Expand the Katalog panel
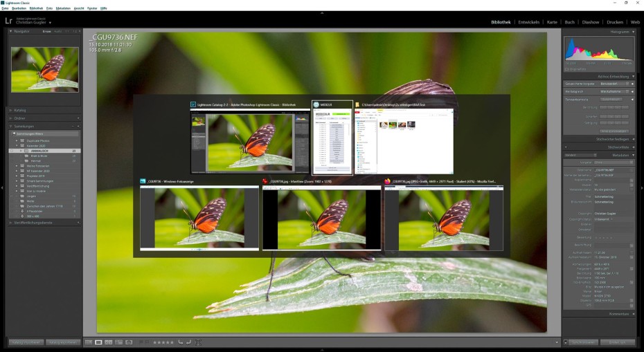The image size is (644, 352). click(x=21, y=110)
